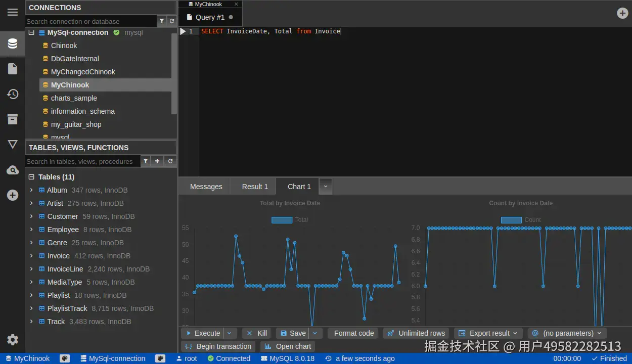Select the PlaylistTrack table row

(101, 308)
